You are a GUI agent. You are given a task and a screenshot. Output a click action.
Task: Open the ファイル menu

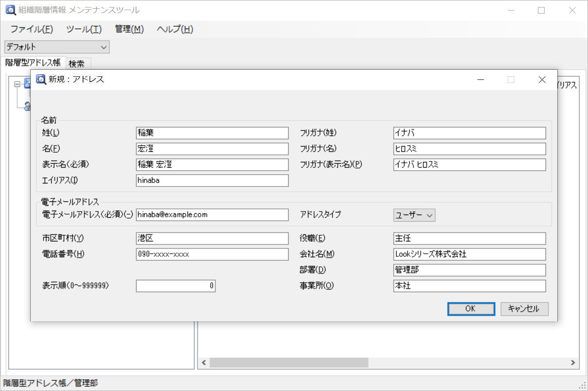click(31, 29)
